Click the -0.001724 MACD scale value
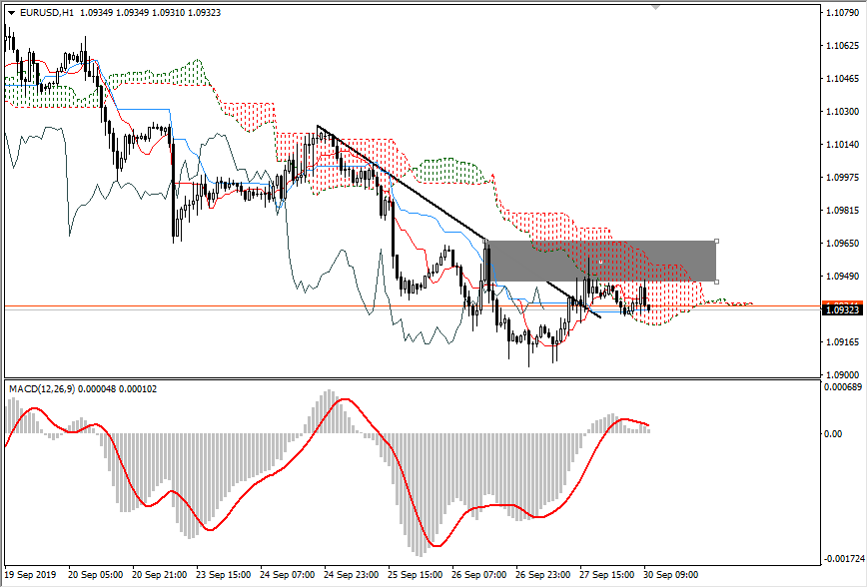 coord(844,558)
